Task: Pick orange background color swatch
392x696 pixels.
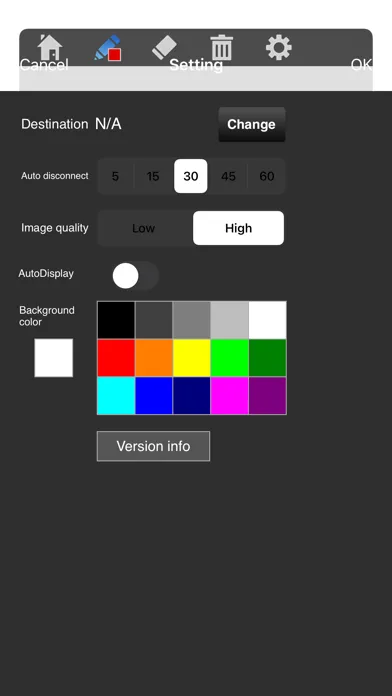Action: click(x=154, y=358)
